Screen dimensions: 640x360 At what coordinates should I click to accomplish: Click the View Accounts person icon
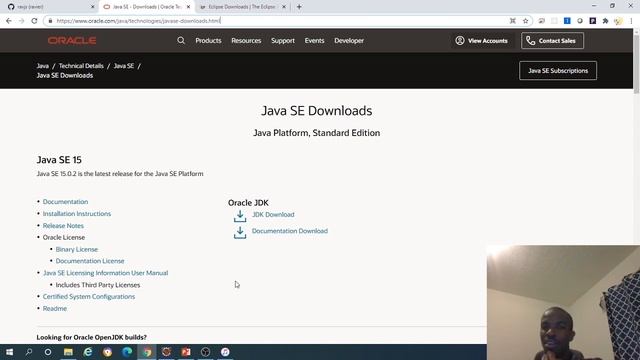(x=460, y=40)
